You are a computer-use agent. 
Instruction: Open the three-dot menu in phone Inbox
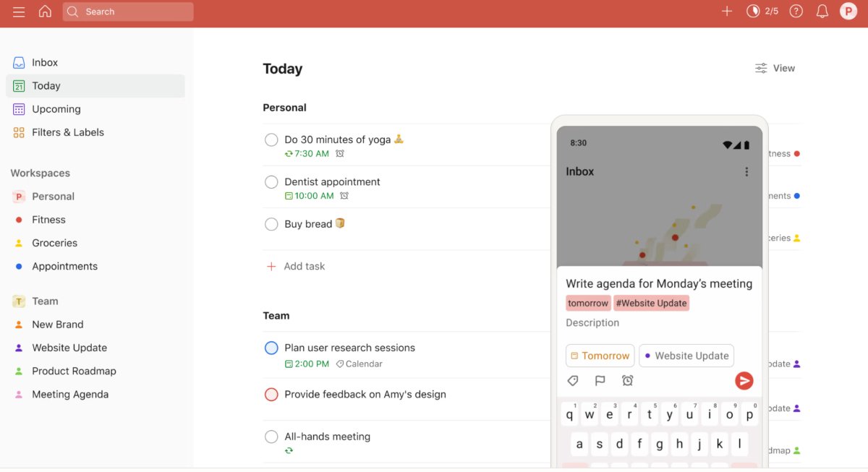tap(746, 172)
